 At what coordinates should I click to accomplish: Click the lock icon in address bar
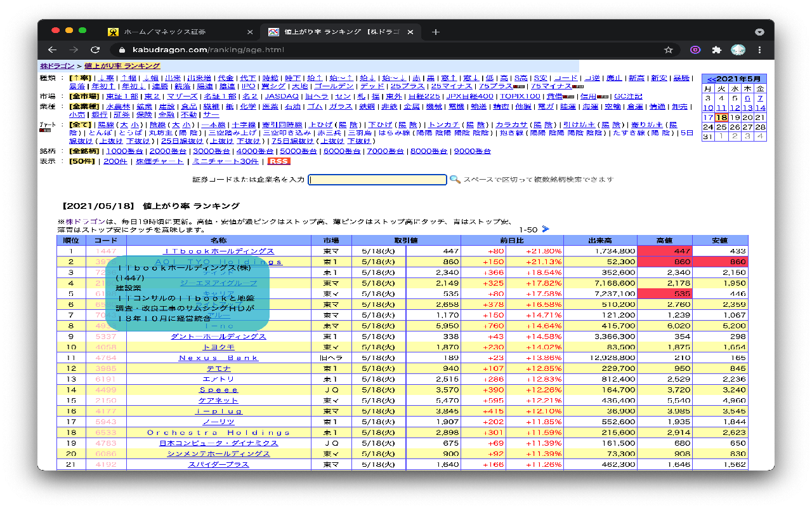[122, 50]
